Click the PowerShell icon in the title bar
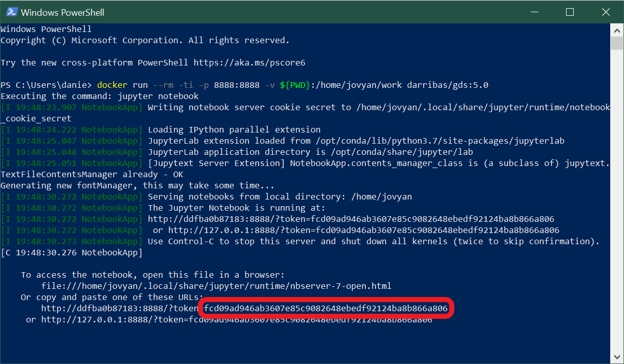This screenshot has width=624, height=364. click(11, 12)
